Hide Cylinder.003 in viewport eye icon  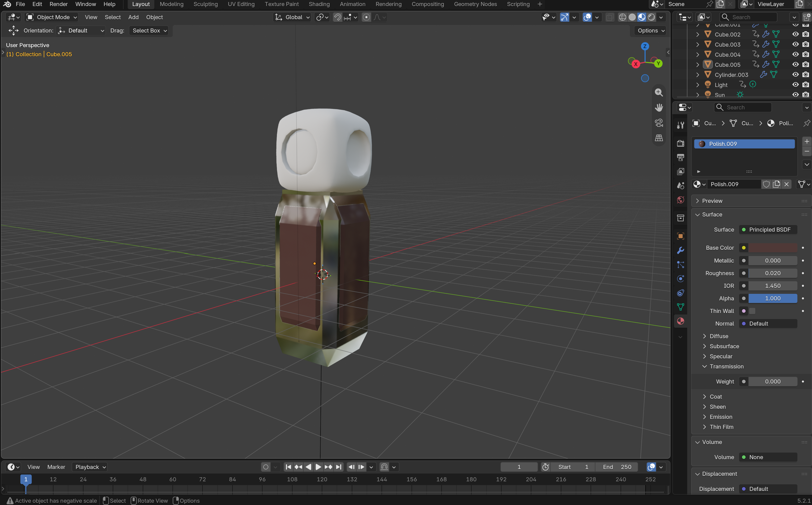pyautogui.click(x=795, y=75)
